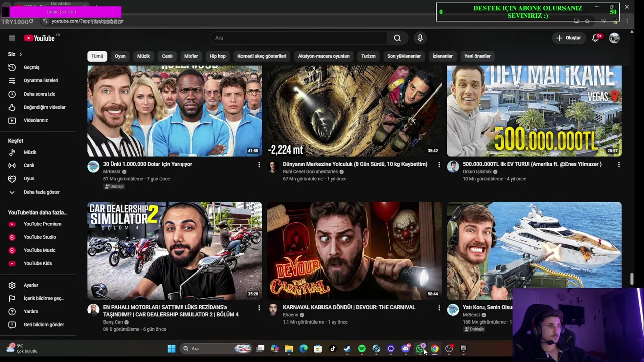Image resolution: width=644 pixels, height=362 pixels.
Task: Open title 30 Ünlü 1.000.000 Dolar için Yarışıyor
Action: 147,164
